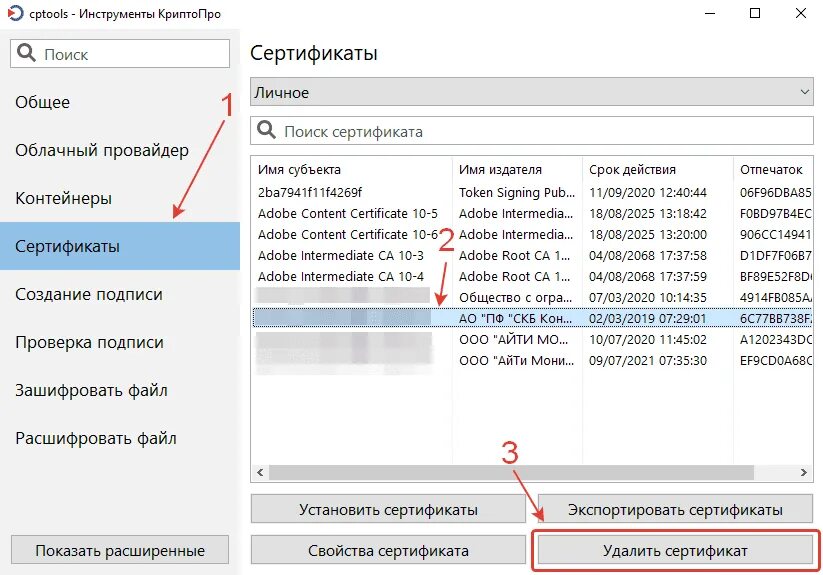Open the Проверка подписи section
823x575 pixels.
point(120,342)
